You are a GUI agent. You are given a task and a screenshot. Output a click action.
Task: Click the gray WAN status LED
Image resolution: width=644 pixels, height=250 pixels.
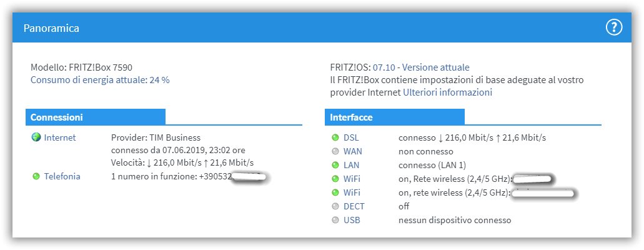335,151
